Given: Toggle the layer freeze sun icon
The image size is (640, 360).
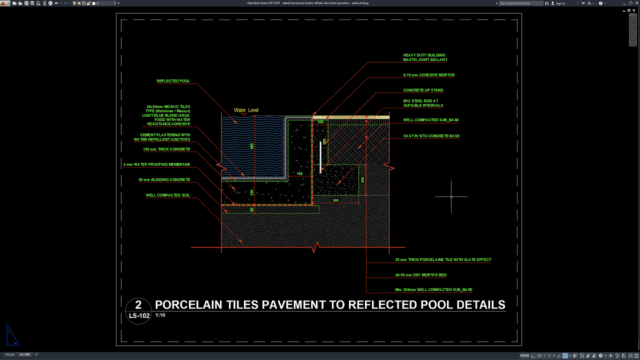Looking at the screenshot, I should [x=79, y=3].
